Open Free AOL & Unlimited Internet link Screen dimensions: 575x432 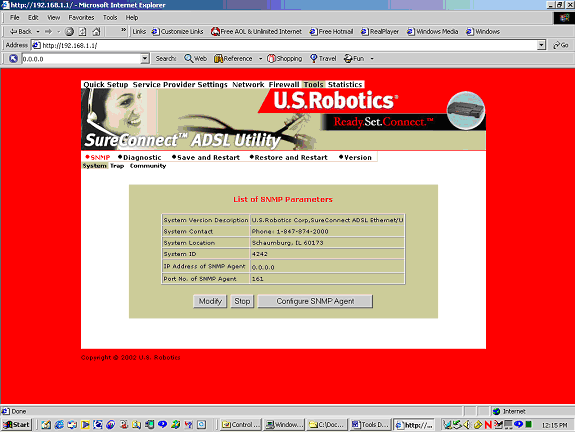click(256, 32)
